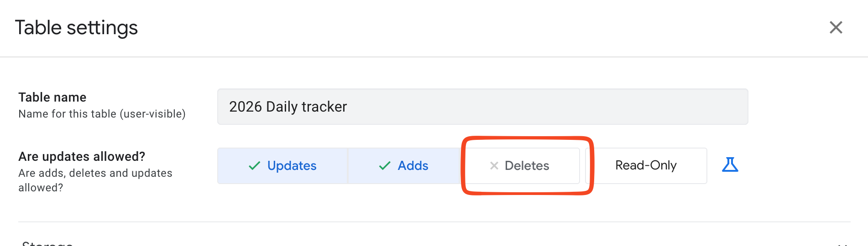Disable the Updates permission toggle
The width and height of the screenshot is (868, 246).
(x=282, y=166)
